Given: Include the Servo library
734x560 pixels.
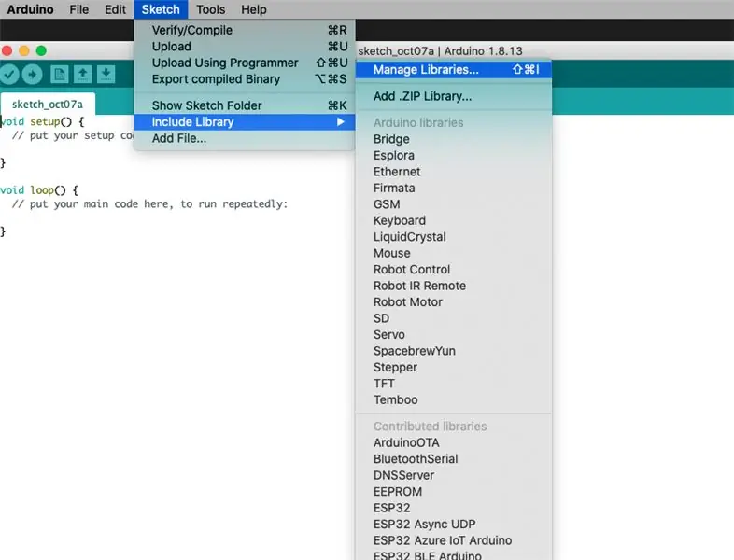Looking at the screenshot, I should [454, 334].
